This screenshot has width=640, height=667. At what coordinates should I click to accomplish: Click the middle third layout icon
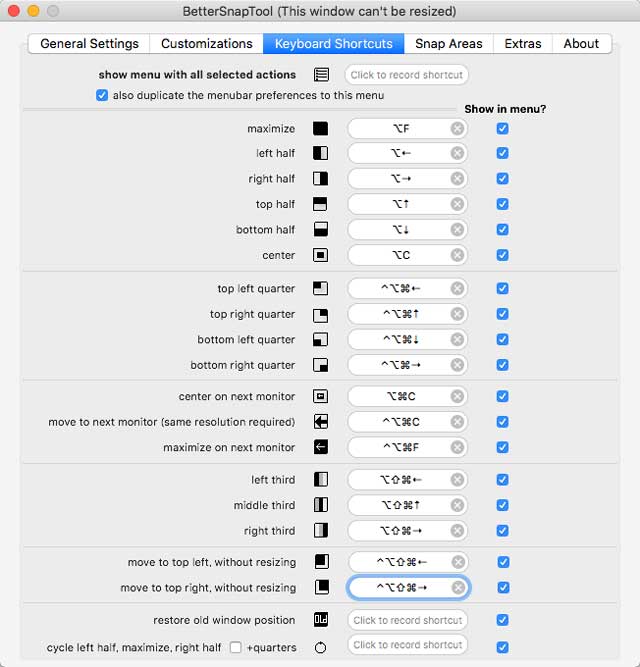click(x=320, y=505)
